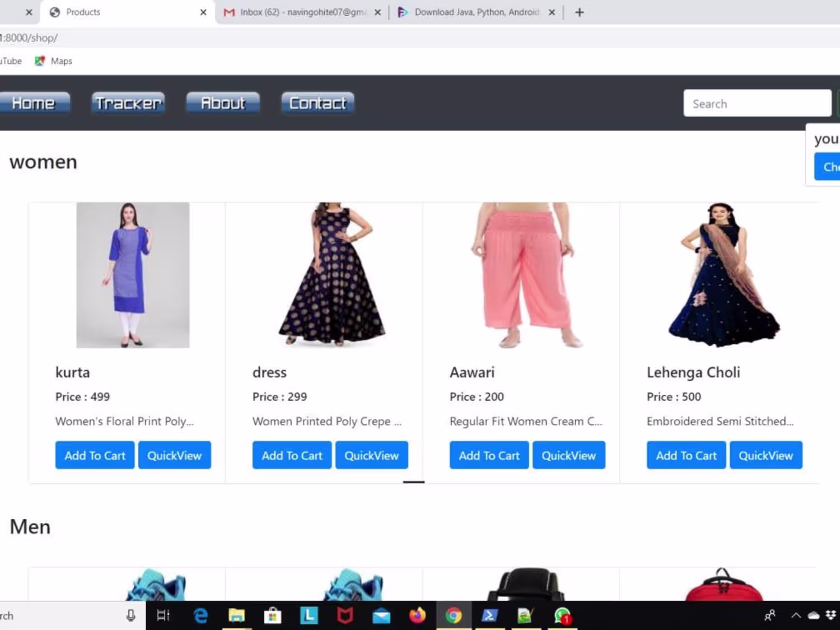Image resolution: width=840 pixels, height=630 pixels.
Task: Open McAfee from the taskbar
Action: pos(345,615)
